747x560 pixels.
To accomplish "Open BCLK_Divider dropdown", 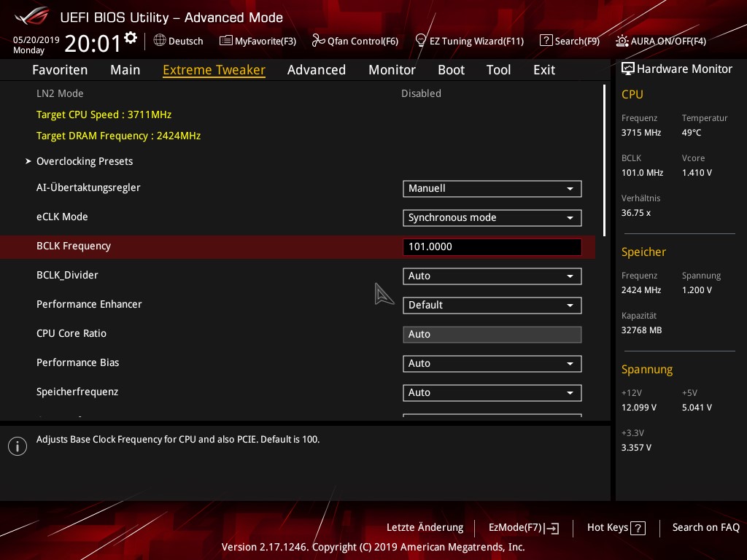I will coord(492,276).
